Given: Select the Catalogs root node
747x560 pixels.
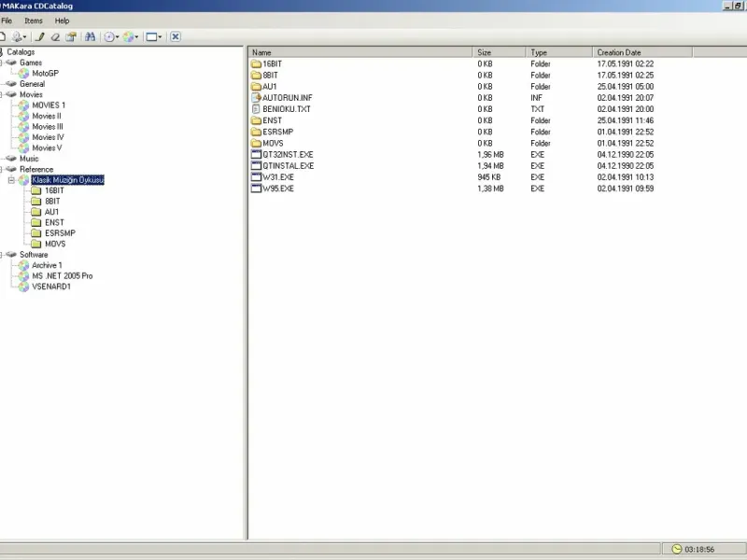Looking at the screenshot, I should pyautogui.click(x=21, y=52).
